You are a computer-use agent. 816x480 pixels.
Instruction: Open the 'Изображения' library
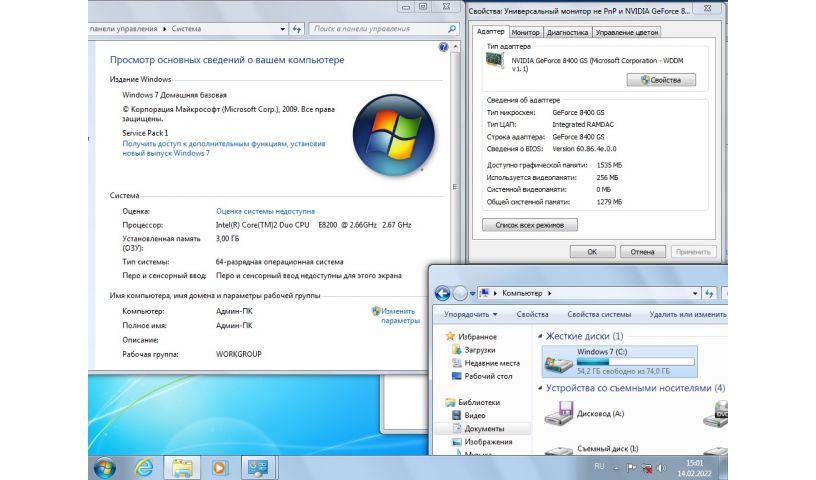(x=488, y=441)
